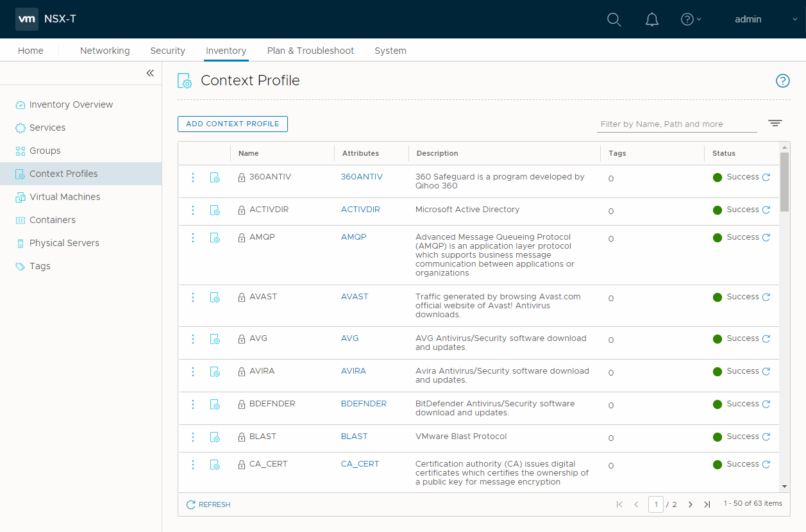806x532 pixels.
Task: Focus the Filter by Name, Path field
Action: (x=677, y=124)
